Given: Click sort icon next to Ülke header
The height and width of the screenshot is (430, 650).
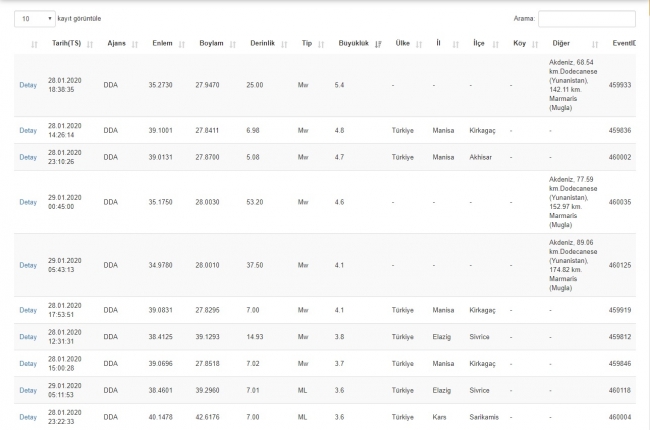Looking at the screenshot, I should 420,44.
